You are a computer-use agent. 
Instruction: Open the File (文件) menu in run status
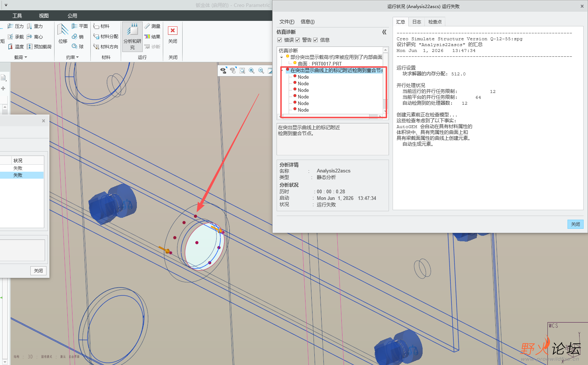[287, 22]
